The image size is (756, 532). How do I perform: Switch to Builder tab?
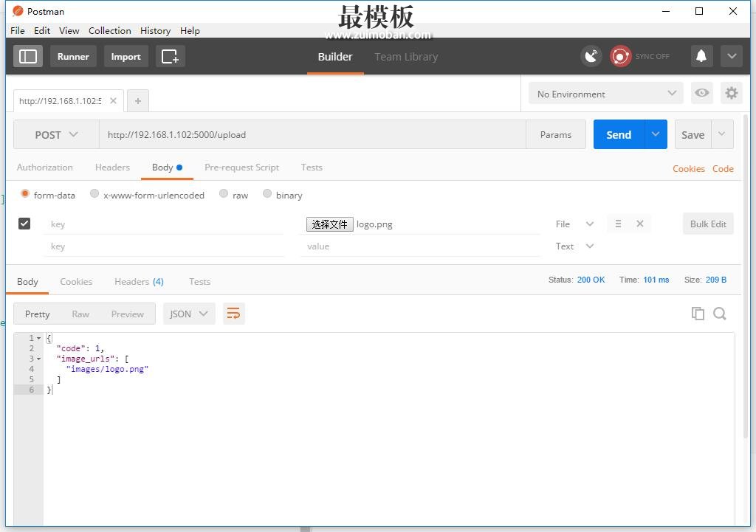point(335,56)
